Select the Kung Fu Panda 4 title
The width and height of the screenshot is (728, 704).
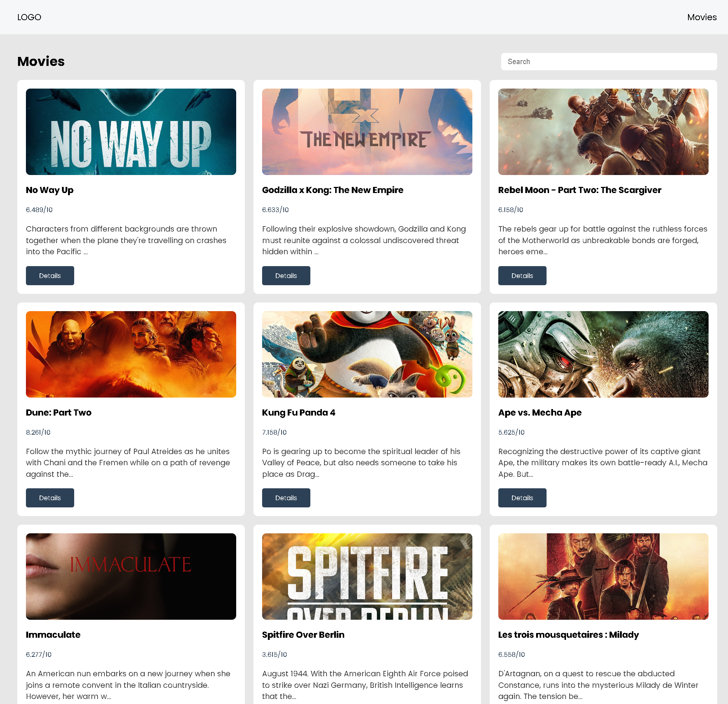[298, 412]
